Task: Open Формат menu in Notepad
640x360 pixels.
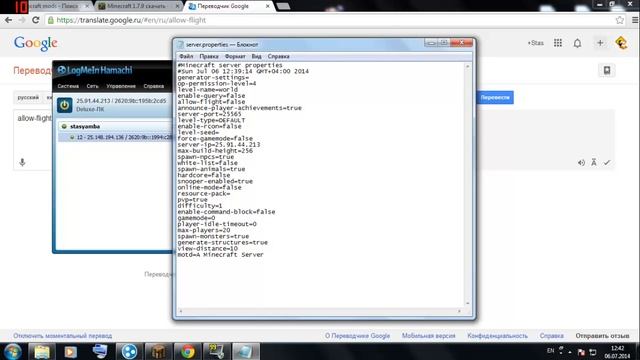Action: [235, 56]
